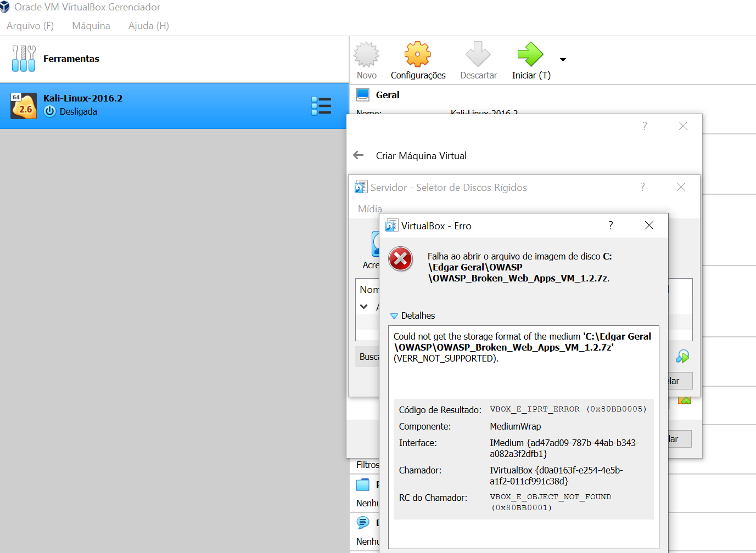Viewport: 756px width, 553px height.
Task: Click the speech bubble description section icon
Action: [363, 523]
